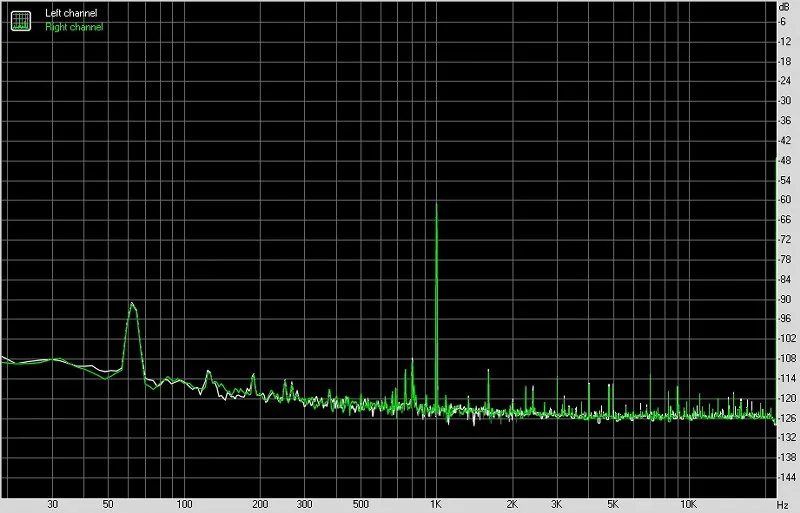Click the -120 dB scale value
This screenshot has height=513, width=800.
point(786,398)
